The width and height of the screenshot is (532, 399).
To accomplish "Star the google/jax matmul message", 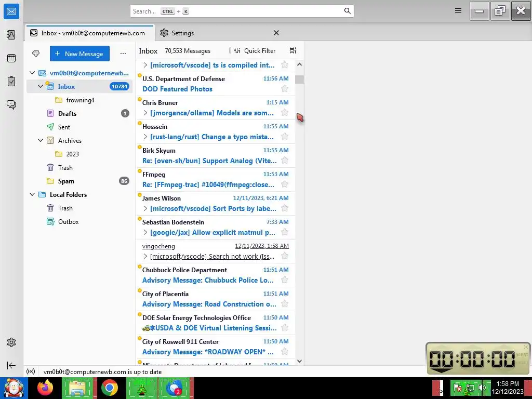I will 285,232.
